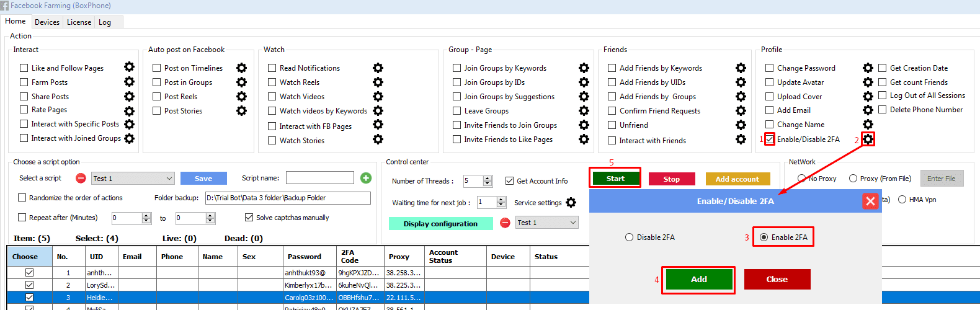Open settings gear for Enable/Disable 2FA
The height and width of the screenshot is (310, 980).
coord(868,139)
